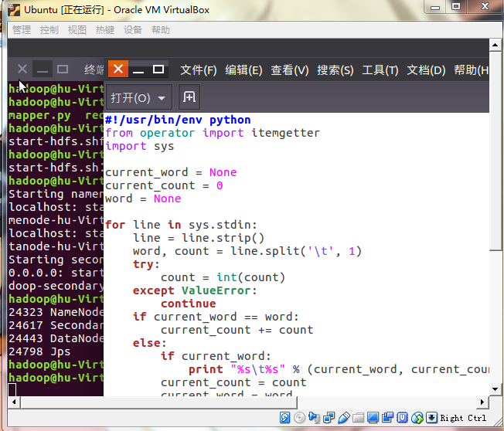Click the VirtualBox app icon in title bar
The width and height of the screenshot is (504, 431).
(14, 10)
